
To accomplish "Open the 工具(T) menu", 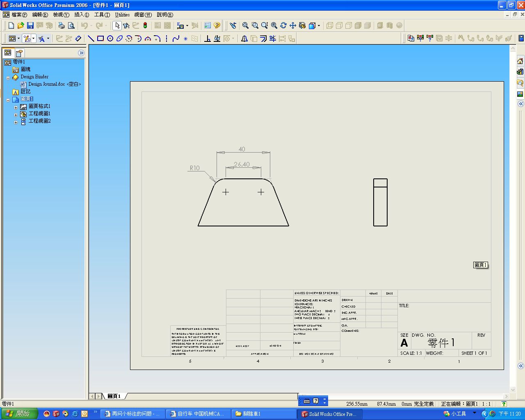I will (x=102, y=15).
